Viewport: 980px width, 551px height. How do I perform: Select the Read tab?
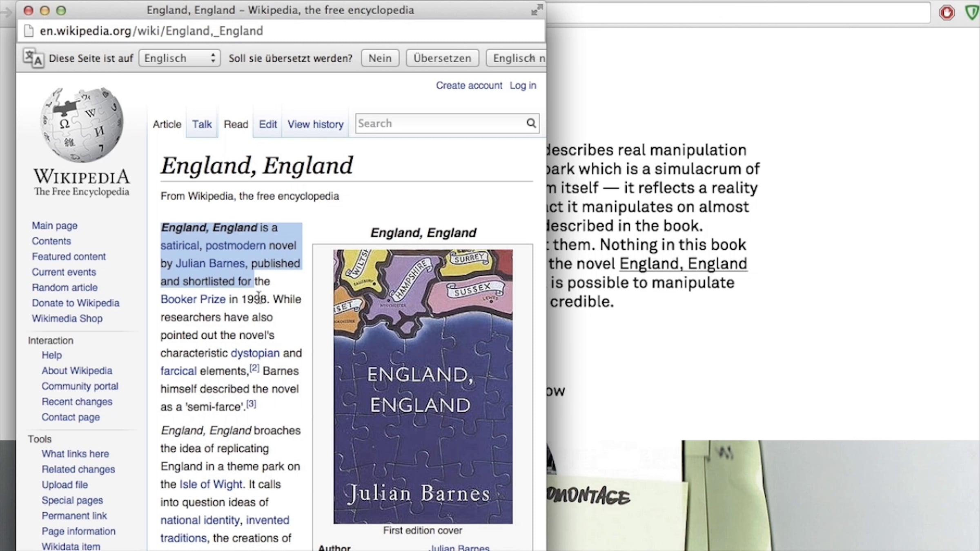click(236, 124)
